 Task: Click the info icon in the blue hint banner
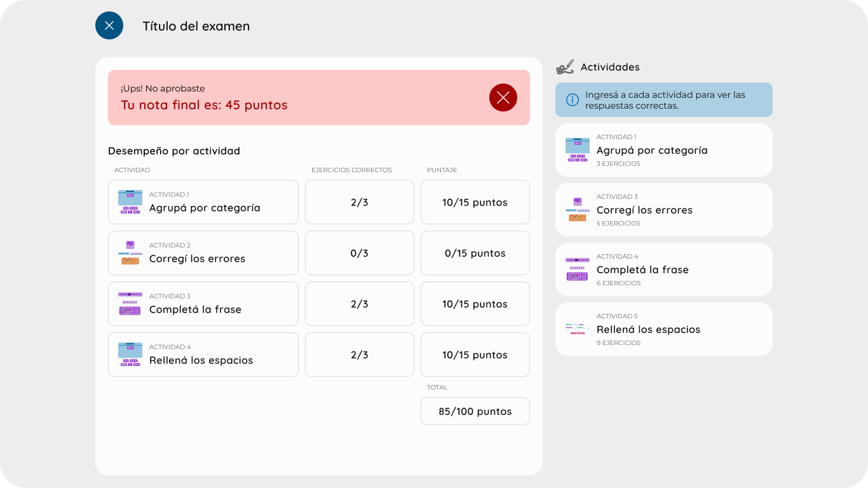(x=573, y=100)
